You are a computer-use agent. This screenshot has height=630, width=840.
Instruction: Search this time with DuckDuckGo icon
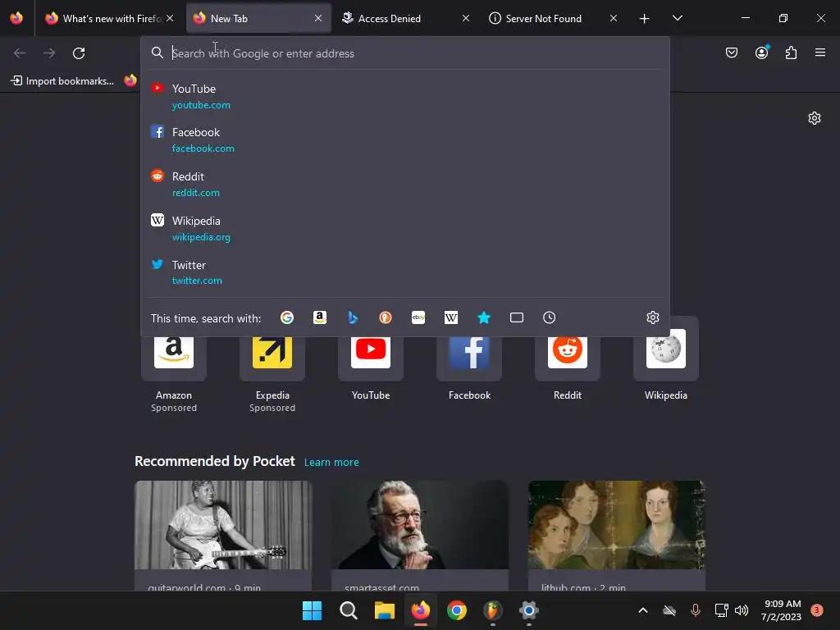tap(386, 317)
